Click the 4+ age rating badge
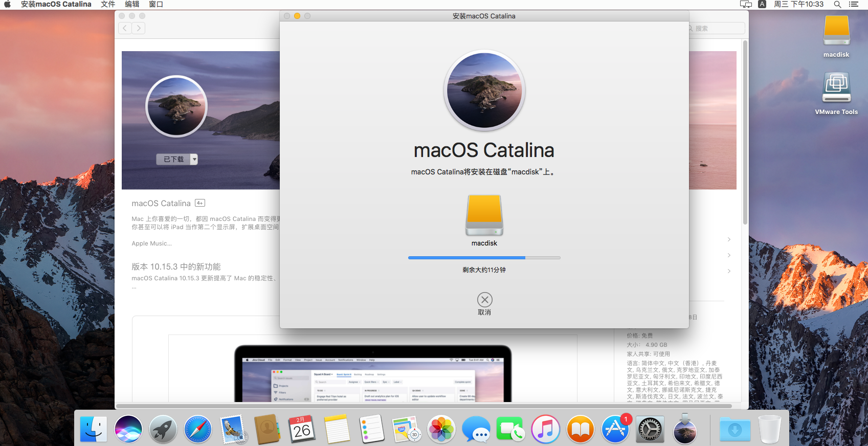868x446 pixels. point(200,203)
